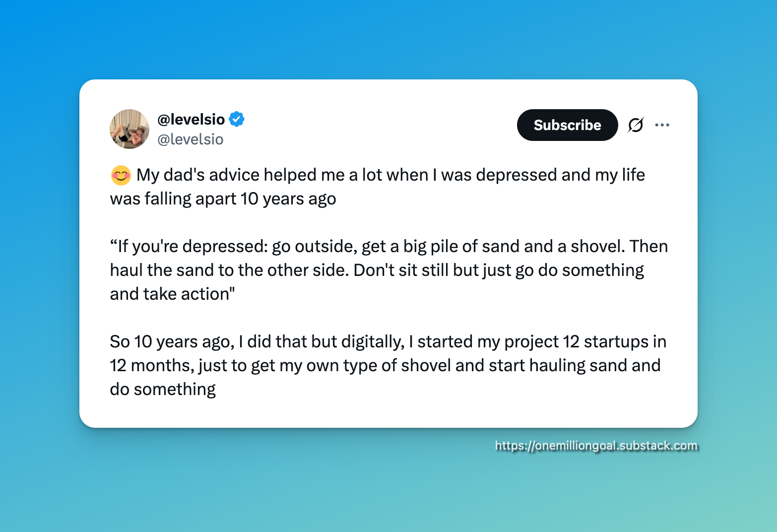Click the line starting "haul the sand to"
Viewport: 777px width, 532px height.
tap(377, 270)
